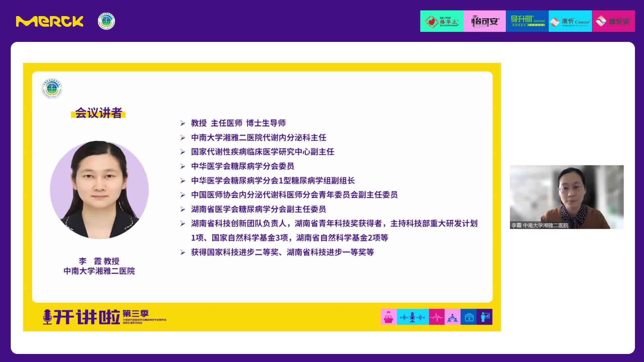
Task: Click the medical first-aid kit icon
Action: point(469,317)
